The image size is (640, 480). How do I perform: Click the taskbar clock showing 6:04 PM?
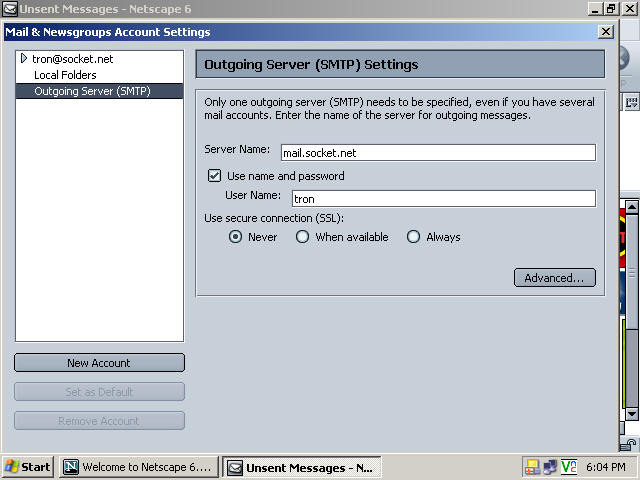pos(606,467)
